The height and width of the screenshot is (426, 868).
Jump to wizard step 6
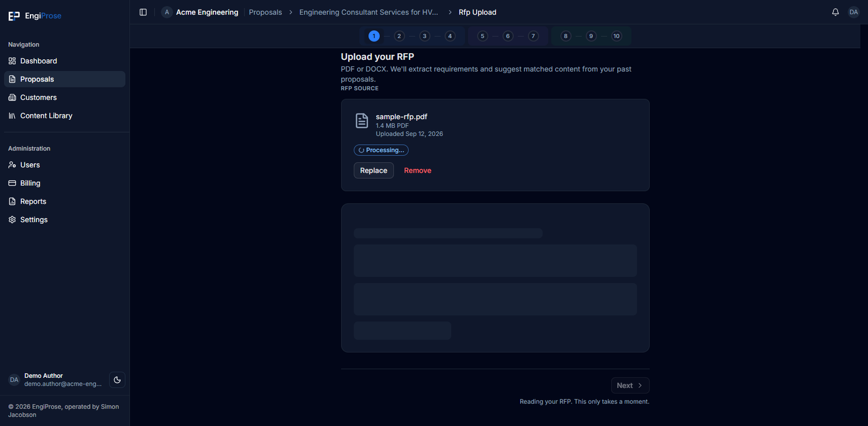(x=508, y=36)
